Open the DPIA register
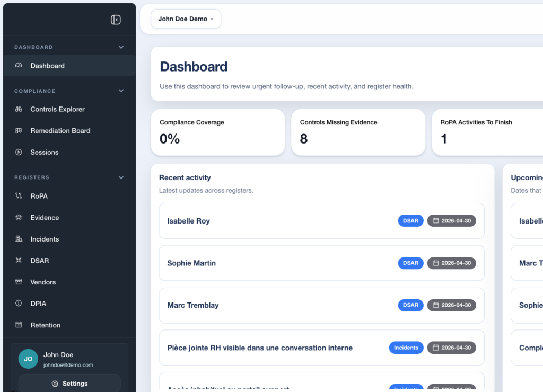 (69, 304)
